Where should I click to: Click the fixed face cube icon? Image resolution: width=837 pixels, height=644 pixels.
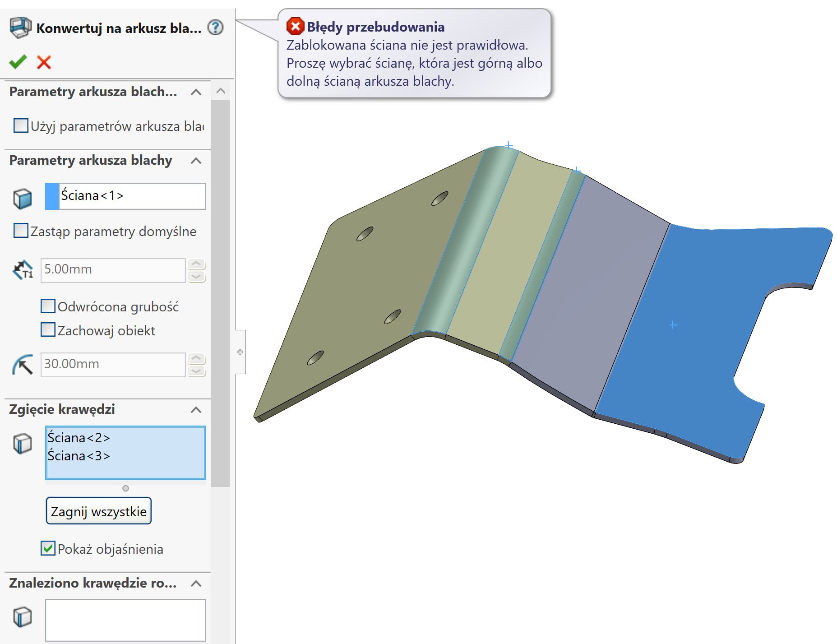(22, 199)
